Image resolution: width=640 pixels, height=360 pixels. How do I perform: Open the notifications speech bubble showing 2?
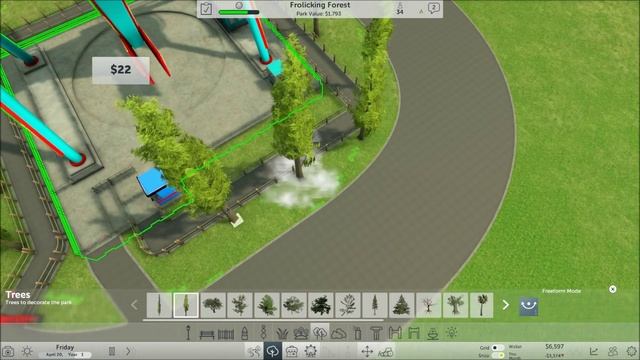(433, 8)
